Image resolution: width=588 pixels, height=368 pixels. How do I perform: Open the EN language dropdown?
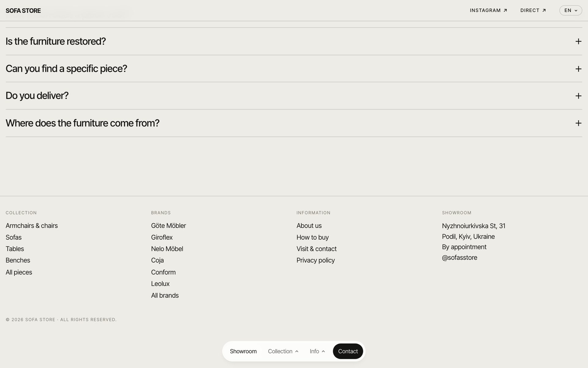571,10
